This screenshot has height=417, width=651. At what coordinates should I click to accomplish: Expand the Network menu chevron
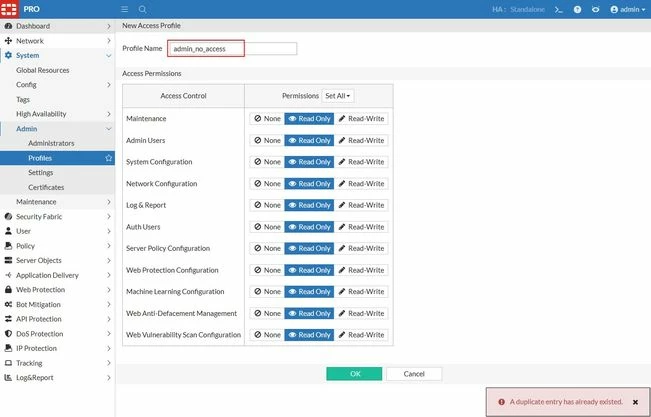click(109, 41)
